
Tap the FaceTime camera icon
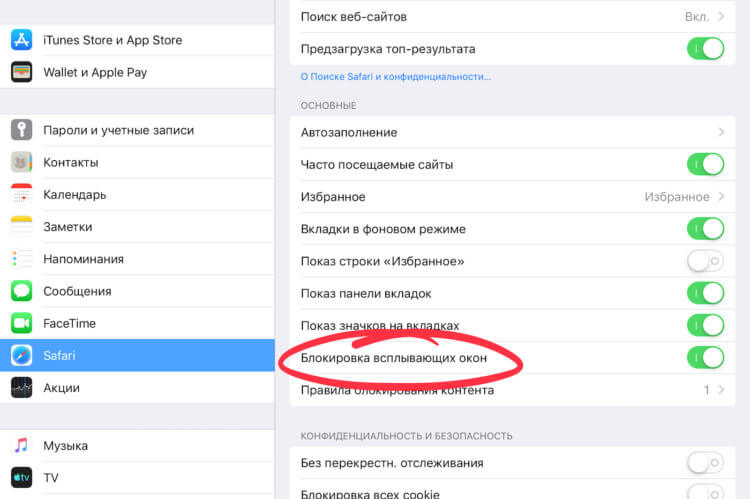(22, 323)
